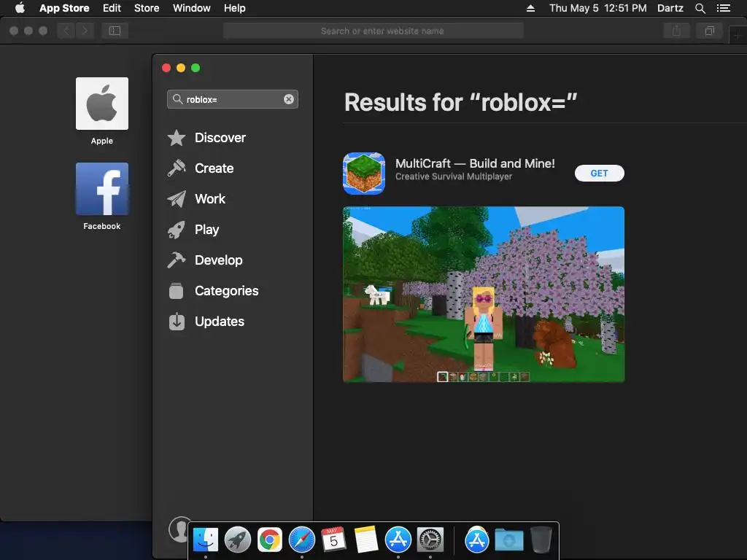Click GET for MultiCraft
This screenshot has height=560, width=747.
coord(600,174)
